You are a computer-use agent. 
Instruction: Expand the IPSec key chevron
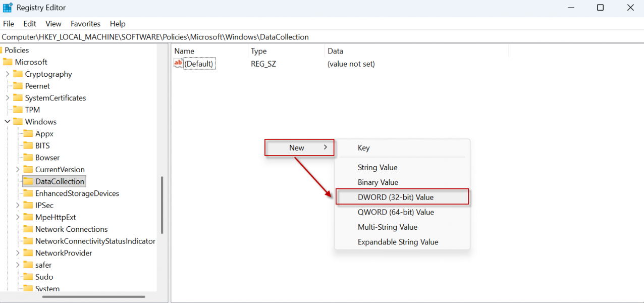(18, 205)
